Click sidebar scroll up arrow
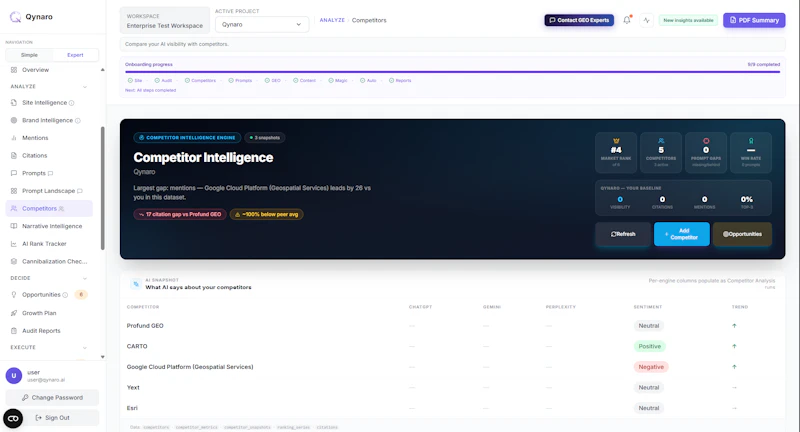Viewport: 800px width, 432px height. coord(103,70)
